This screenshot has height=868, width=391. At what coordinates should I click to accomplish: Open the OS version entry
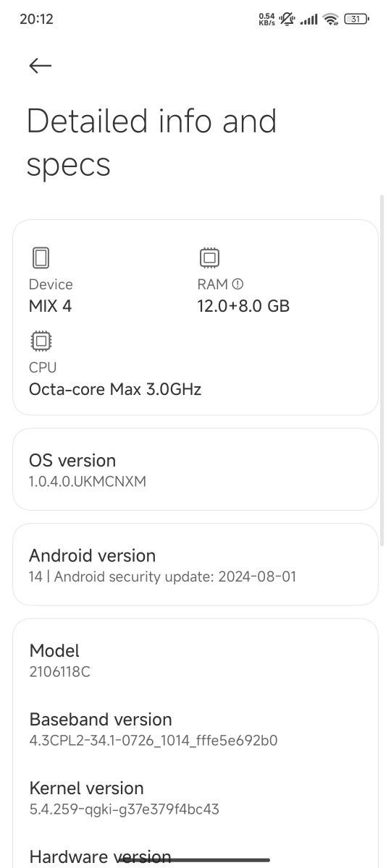point(195,469)
